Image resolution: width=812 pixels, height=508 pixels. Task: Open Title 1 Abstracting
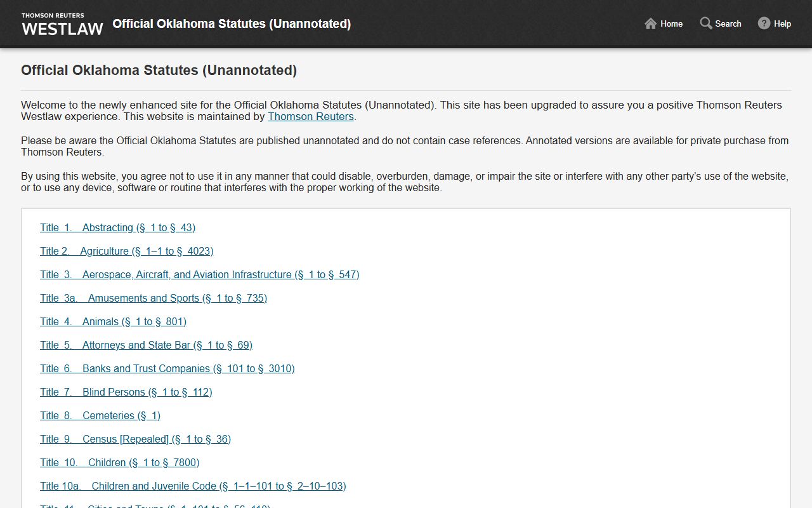(x=117, y=227)
